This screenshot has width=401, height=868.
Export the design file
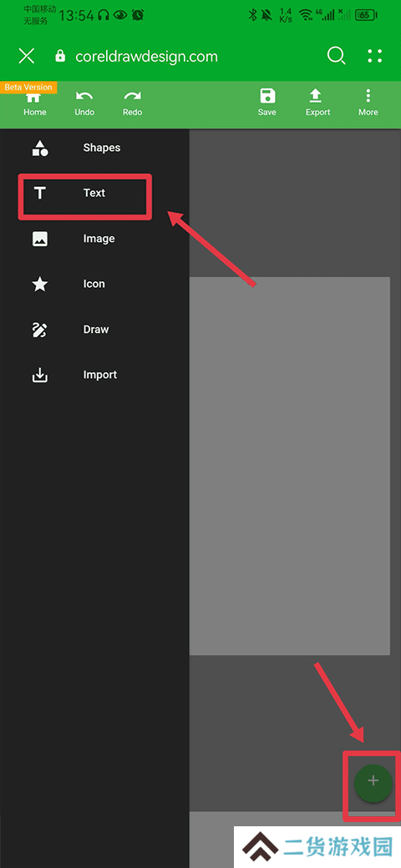click(x=317, y=103)
